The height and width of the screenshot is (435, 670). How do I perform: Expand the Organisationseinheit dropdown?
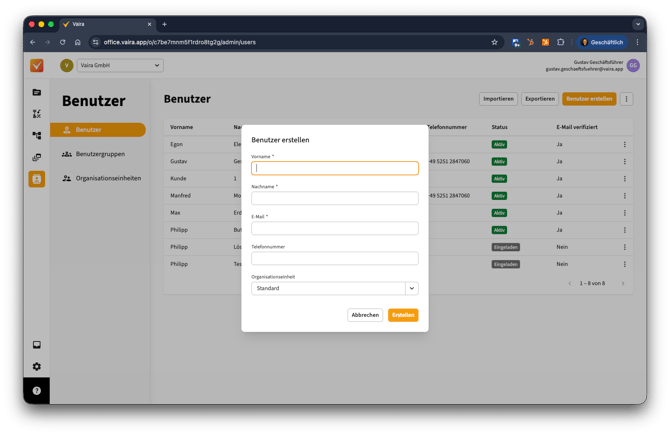coord(411,288)
